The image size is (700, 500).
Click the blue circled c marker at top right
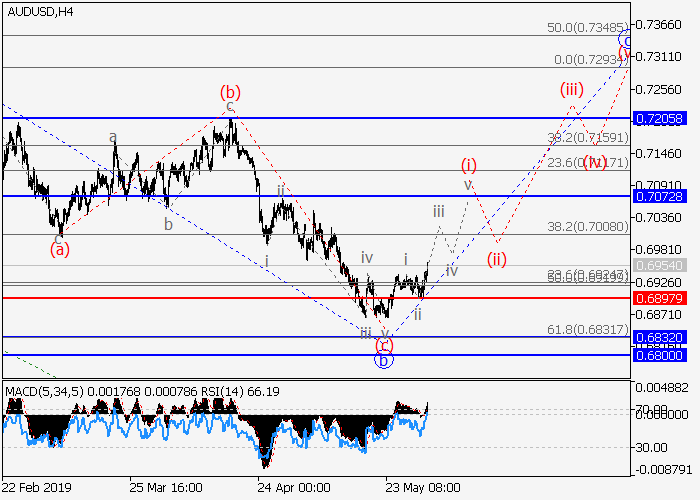click(625, 40)
